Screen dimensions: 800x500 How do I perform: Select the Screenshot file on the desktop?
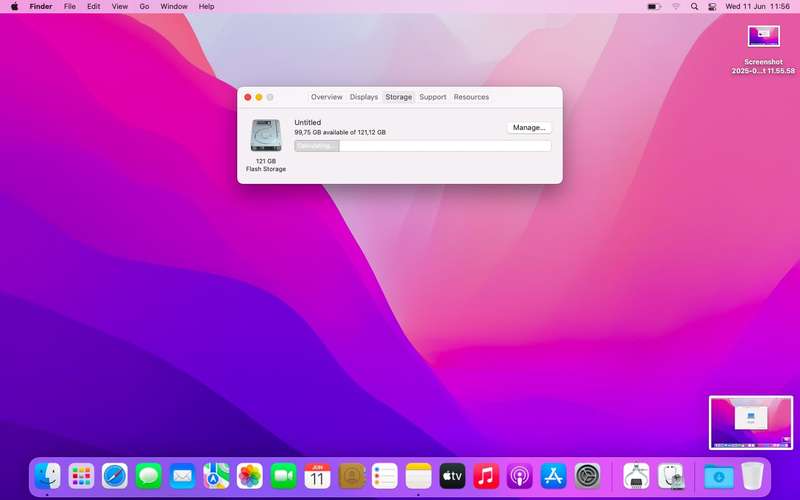coord(763,50)
